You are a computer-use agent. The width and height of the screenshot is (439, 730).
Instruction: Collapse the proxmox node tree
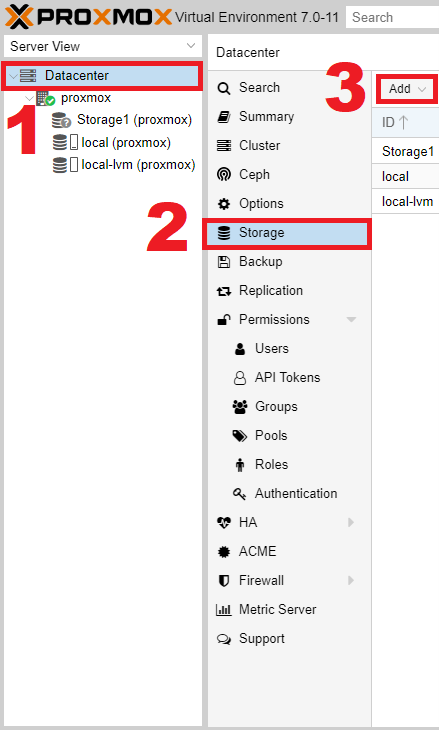(30, 98)
